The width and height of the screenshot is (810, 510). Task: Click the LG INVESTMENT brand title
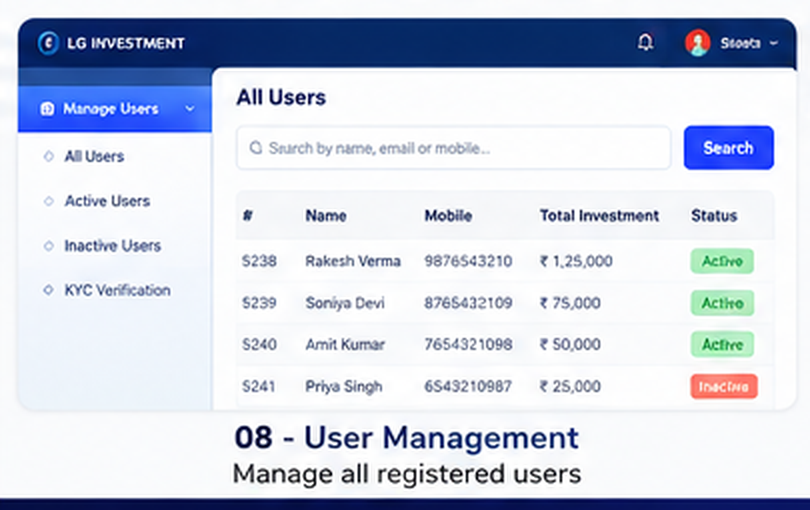coord(126,43)
